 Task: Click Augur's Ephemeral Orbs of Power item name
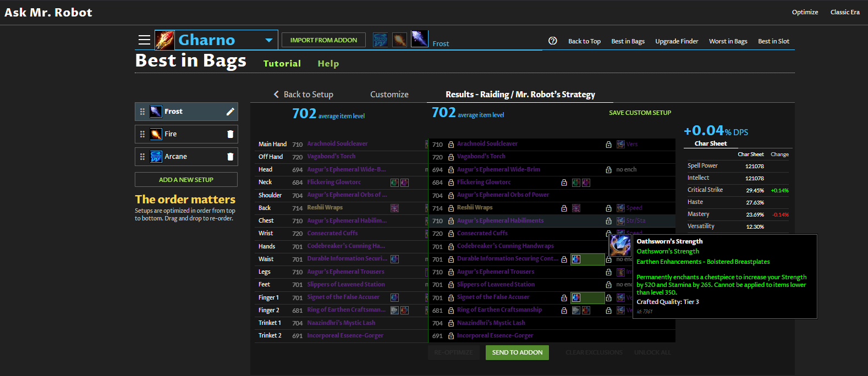pyautogui.click(x=503, y=195)
